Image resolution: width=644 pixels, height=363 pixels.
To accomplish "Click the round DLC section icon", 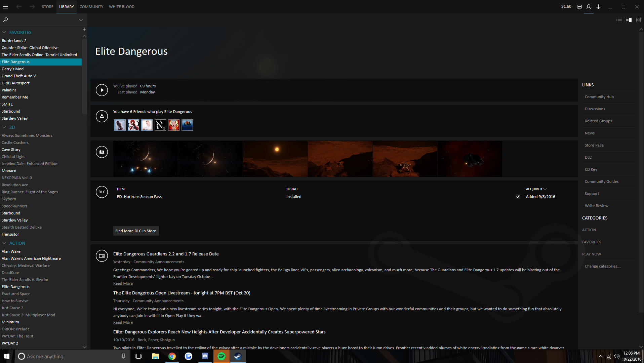I will pyautogui.click(x=102, y=192).
